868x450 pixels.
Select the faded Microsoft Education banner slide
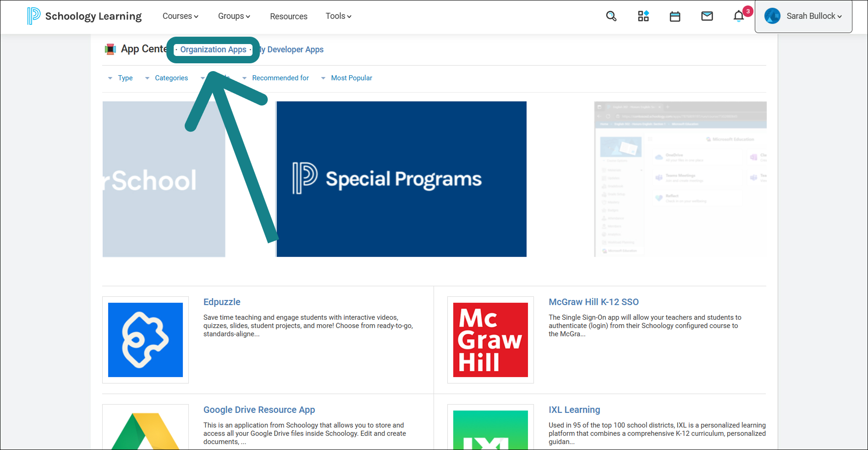(680, 179)
